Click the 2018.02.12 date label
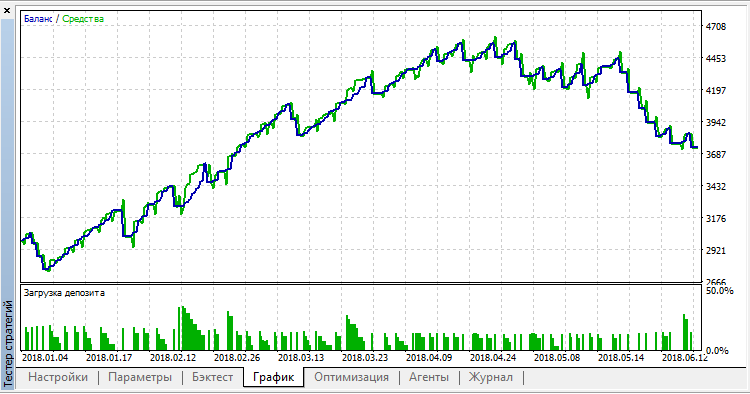The height and width of the screenshot is (394, 750). click(173, 358)
